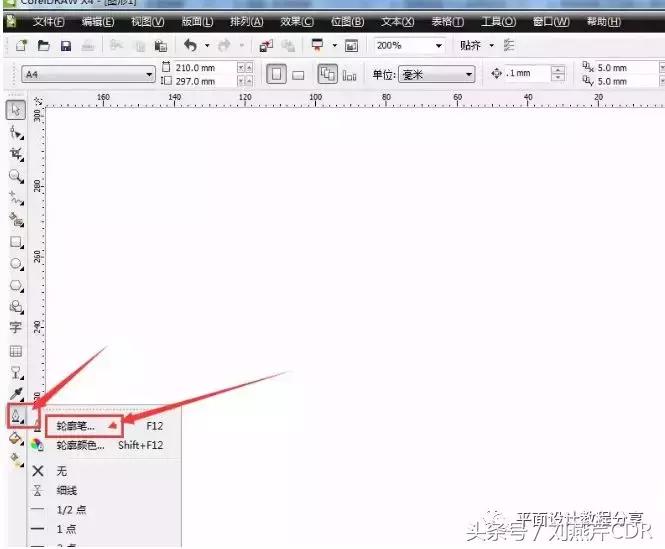Screen dimensions: 665x549
Task: Open the 排列(A) menu
Action: pos(247,22)
